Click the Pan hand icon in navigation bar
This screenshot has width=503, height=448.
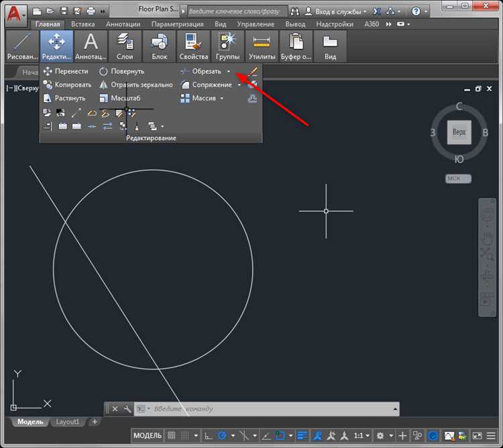(487, 236)
